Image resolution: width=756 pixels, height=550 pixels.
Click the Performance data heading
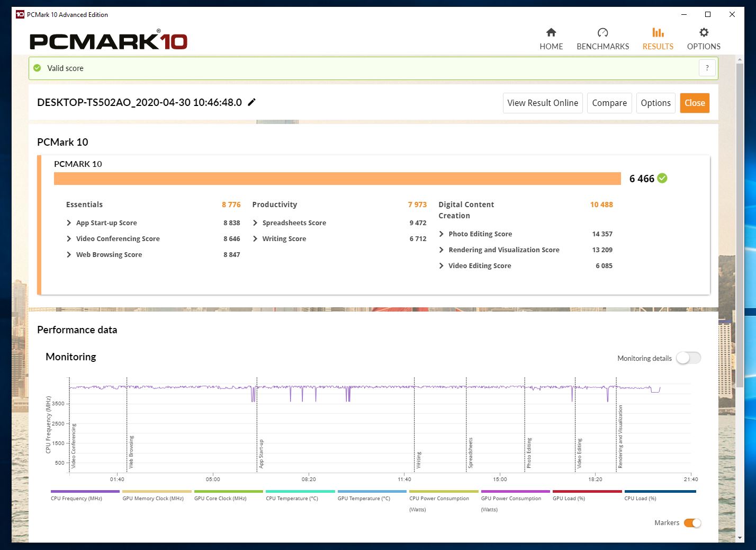click(x=77, y=330)
